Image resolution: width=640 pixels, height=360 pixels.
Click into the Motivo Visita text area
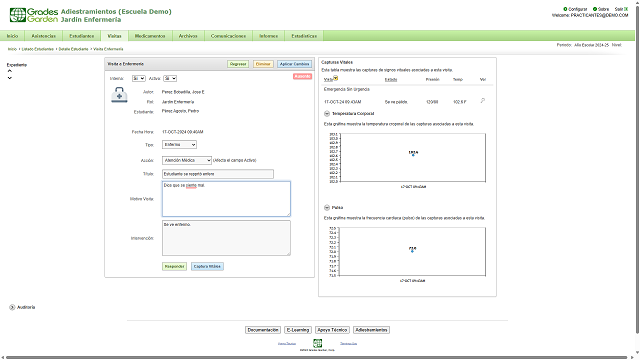click(x=226, y=199)
